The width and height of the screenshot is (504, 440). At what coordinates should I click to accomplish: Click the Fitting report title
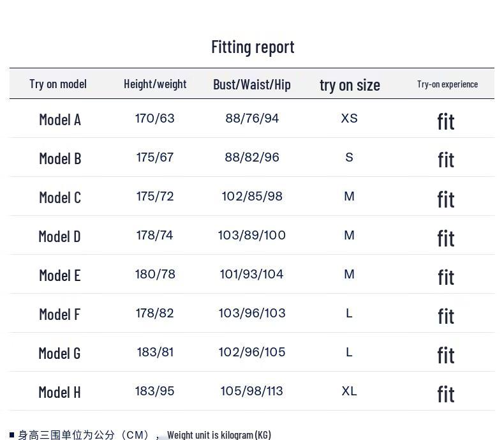(253, 47)
